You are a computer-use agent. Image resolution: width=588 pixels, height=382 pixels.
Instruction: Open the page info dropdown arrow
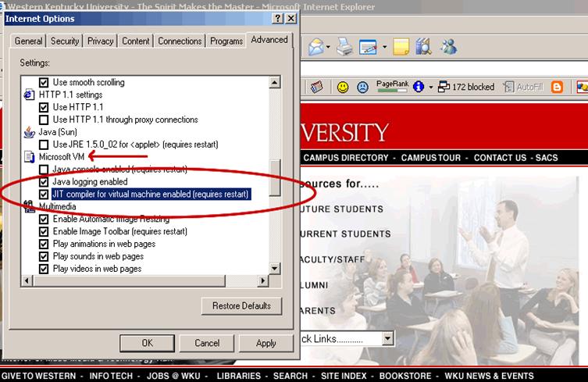point(430,87)
